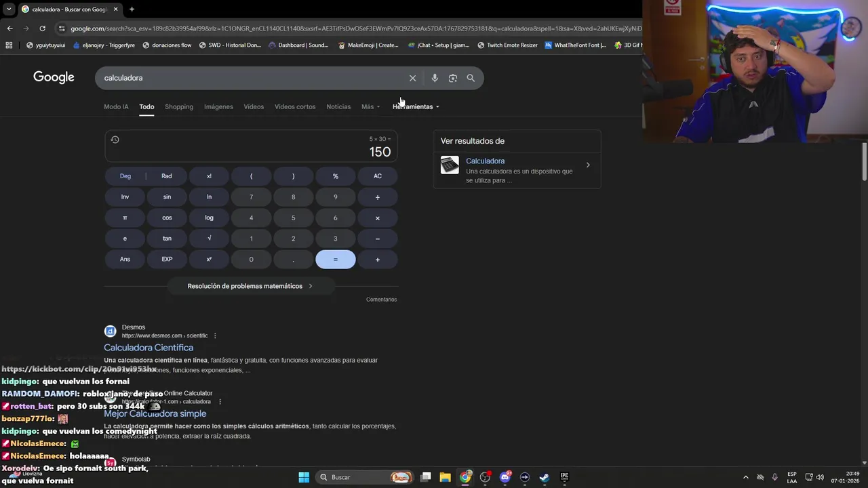868x488 pixels.
Task: Click the AC clear button
Action: click(378, 176)
